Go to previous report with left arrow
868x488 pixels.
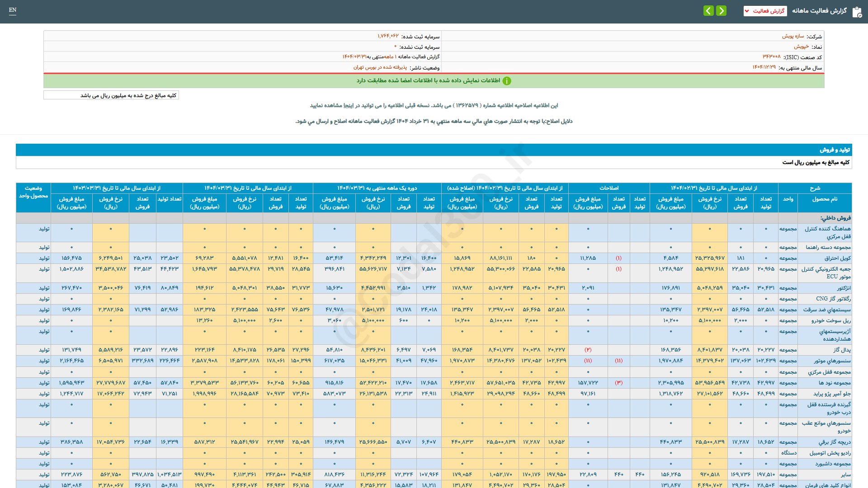[x=708, y=11]
